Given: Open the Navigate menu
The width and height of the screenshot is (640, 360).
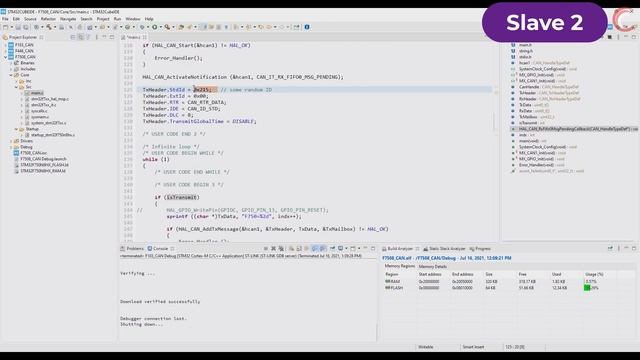Looking at the screenshot, I should coord(68,19).
